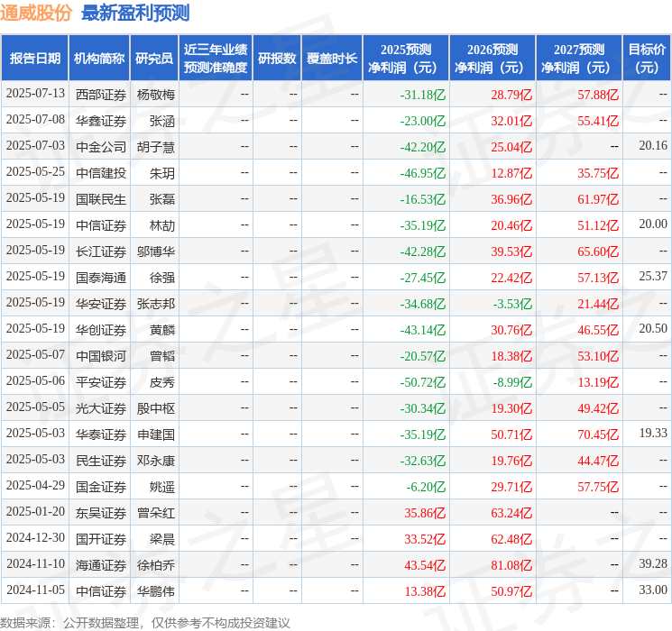The image size is (672, 631).
Task: Click the 中信建投 institution cell
Action: click(x=101, y=173)
